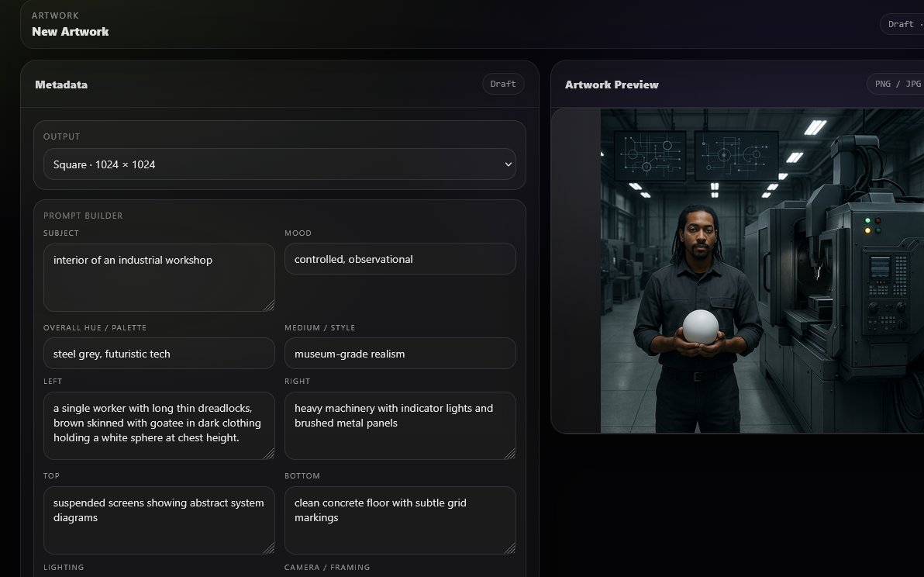Click resize handle of Right text area
The height and width of the screenshot is (577, 924).
tap(510, 453)
